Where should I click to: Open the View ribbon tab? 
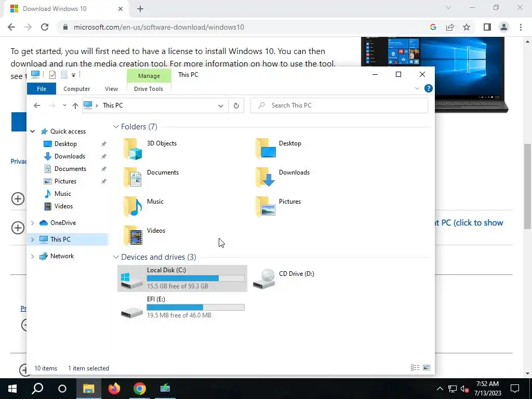coord(111,89)
